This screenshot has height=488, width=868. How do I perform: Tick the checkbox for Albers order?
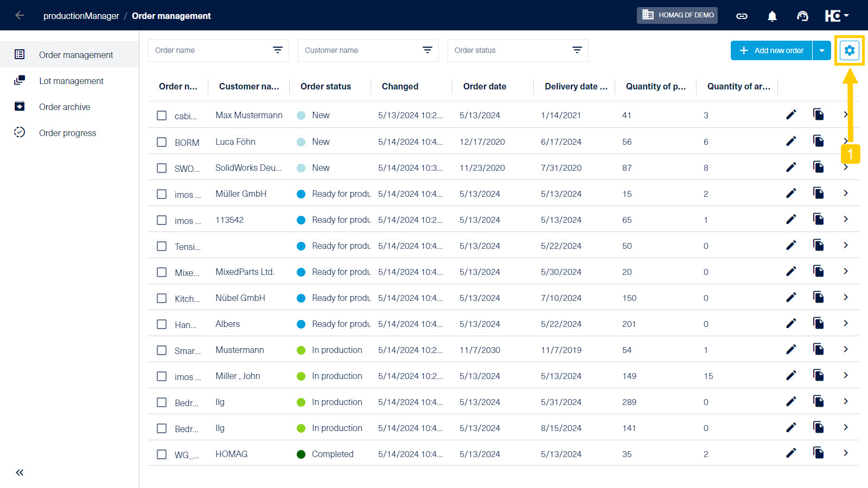[162, 324]
